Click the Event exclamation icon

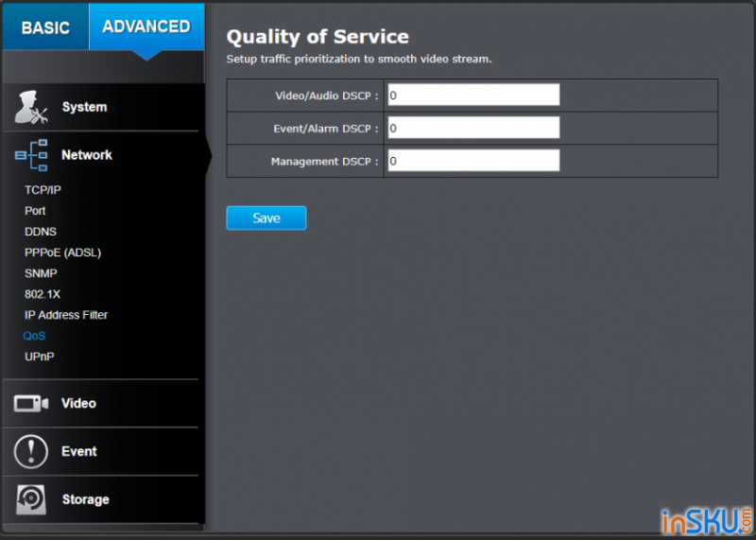click(x=31, y=452)
